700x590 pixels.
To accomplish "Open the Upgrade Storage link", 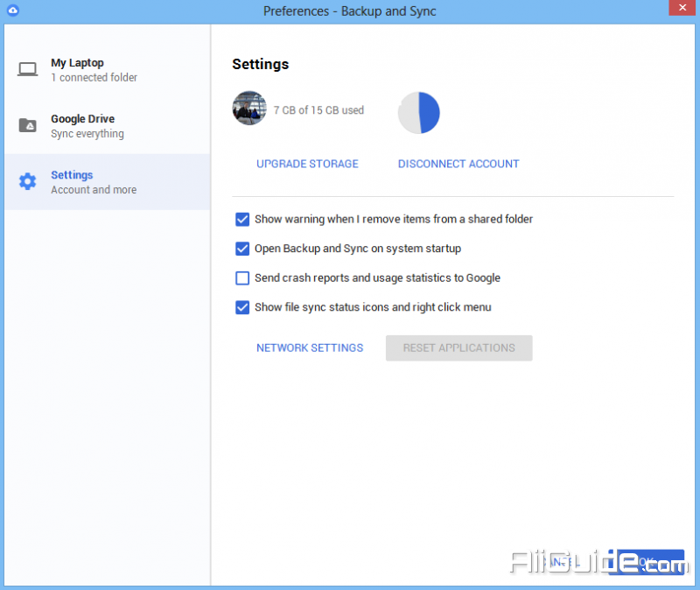I will pyautogui.click(x=307, y=164).
